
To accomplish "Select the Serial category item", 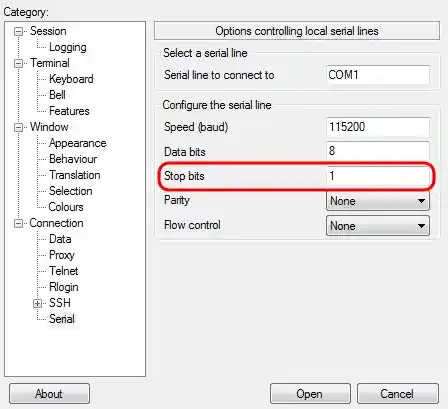I will (62, 319).
